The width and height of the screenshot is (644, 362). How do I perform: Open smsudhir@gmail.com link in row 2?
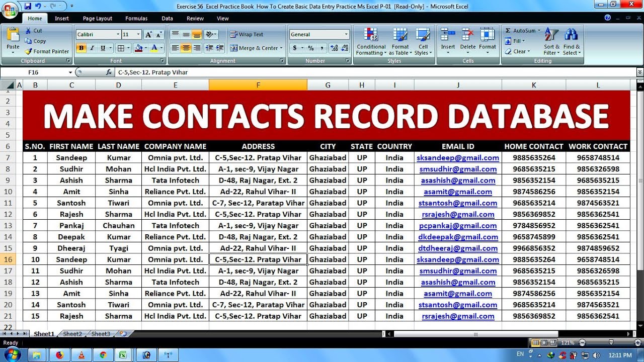[458, 169]
